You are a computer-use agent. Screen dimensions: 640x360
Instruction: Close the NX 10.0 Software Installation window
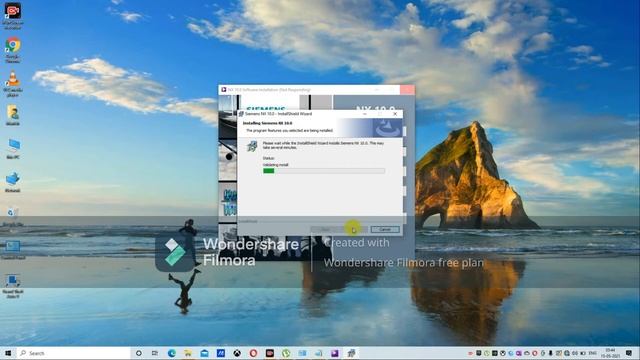tap(407, 89)
